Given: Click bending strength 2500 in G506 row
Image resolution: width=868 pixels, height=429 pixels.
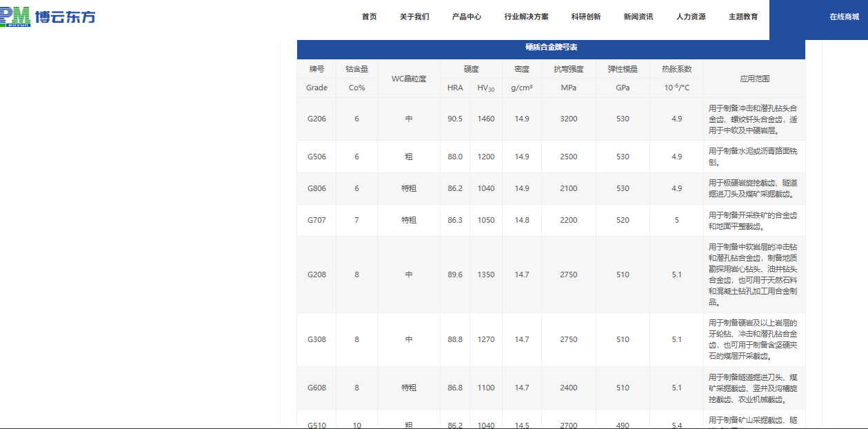Looking at the screenshot, I should point(569,157).
